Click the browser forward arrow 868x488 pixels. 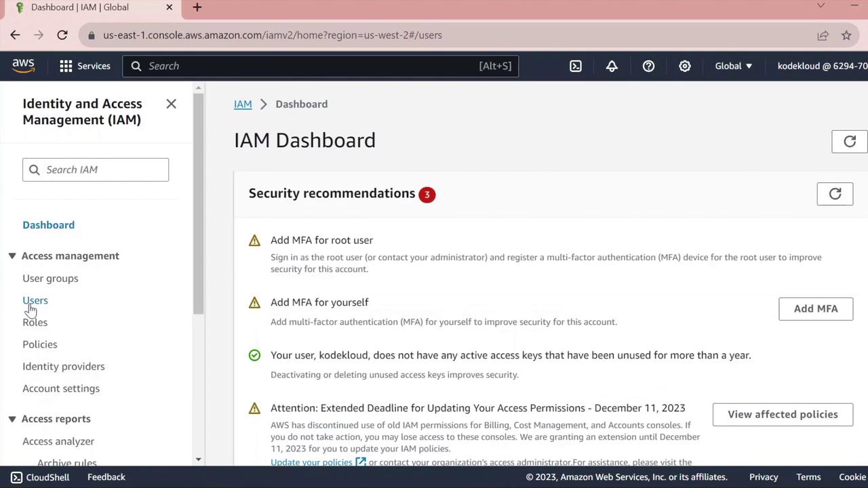(39, 35)
